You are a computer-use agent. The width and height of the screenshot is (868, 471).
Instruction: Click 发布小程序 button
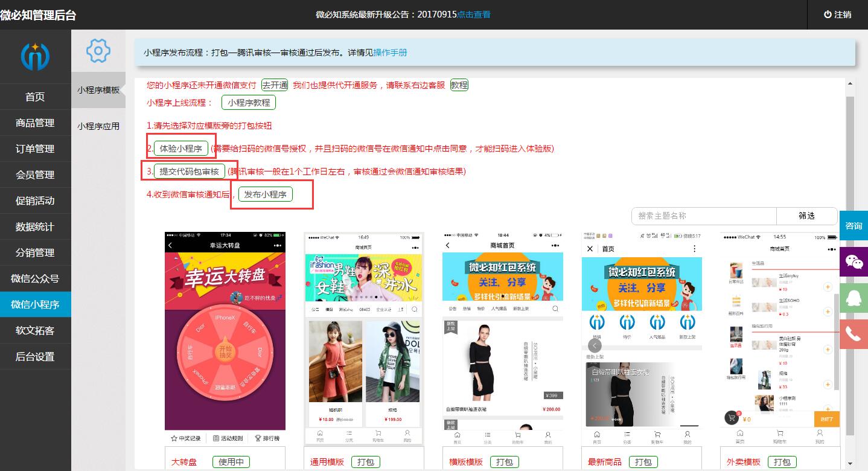coord(266,194)
